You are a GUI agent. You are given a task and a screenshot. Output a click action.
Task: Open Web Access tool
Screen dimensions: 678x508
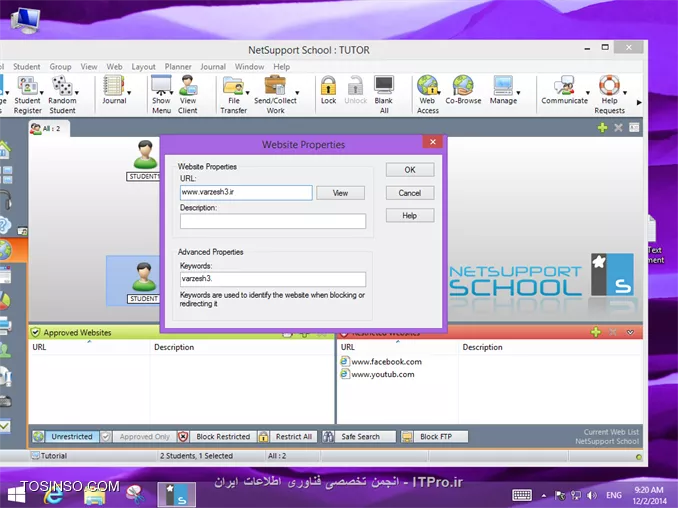tap(428, 94)
